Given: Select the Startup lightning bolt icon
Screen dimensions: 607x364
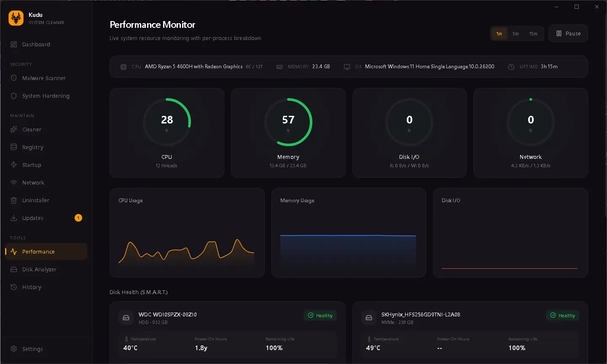Looking at the screenshot, I should coord(13,165).
